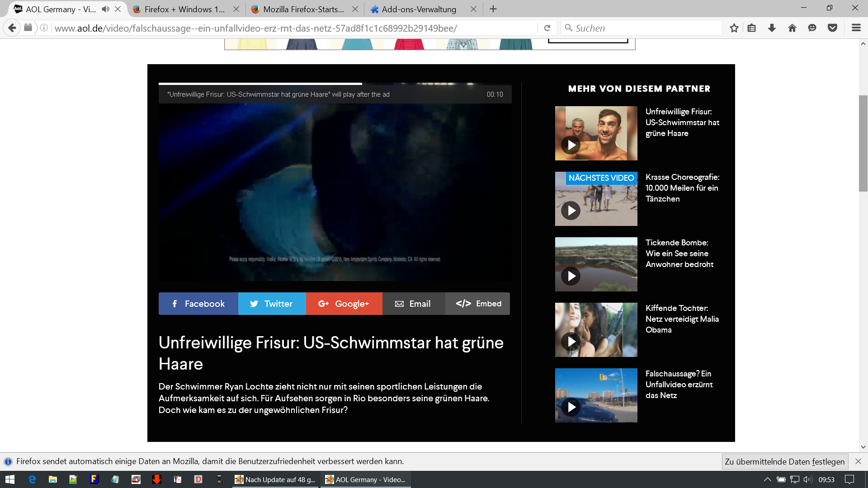The height and width of the screenshot is (488, 868).
Task: Share video on Facebook
Action: (x=198, y=304)
